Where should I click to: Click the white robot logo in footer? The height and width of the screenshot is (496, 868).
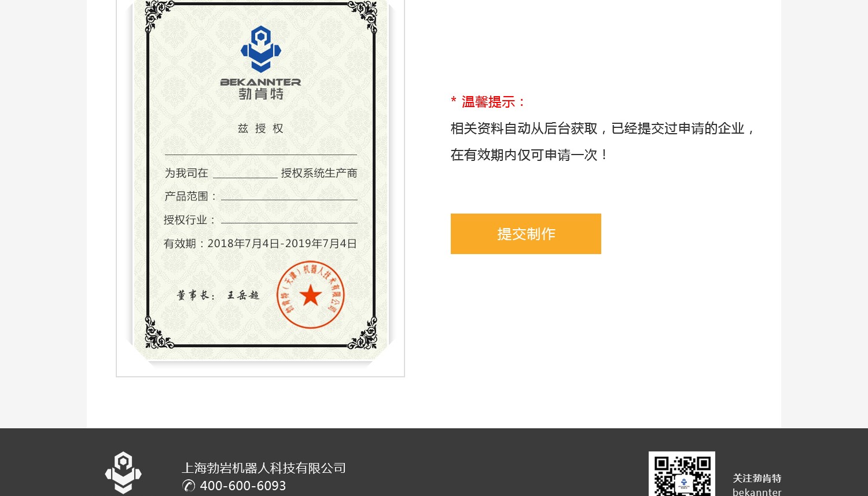123,472
